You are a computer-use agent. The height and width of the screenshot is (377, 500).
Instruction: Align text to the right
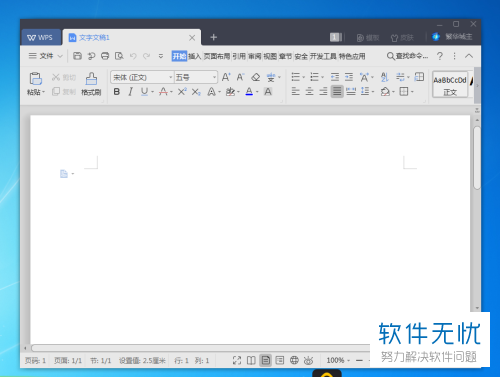(x=323, y=91)
